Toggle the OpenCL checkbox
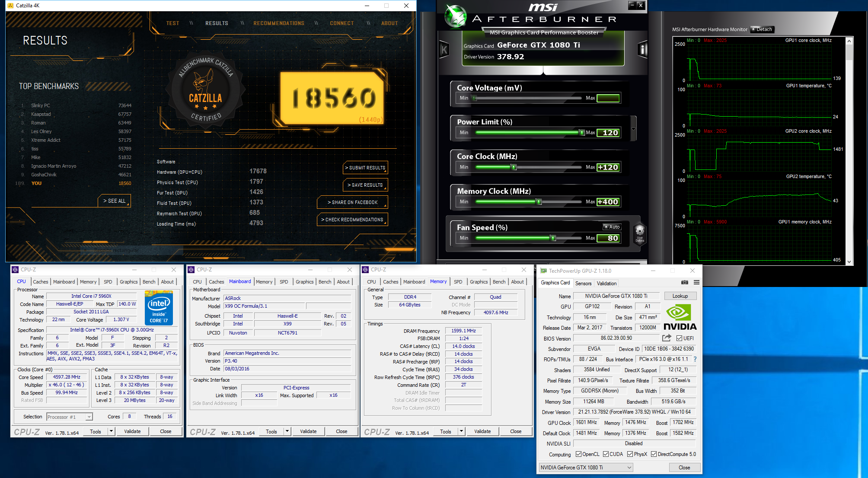 pos(578,454)
